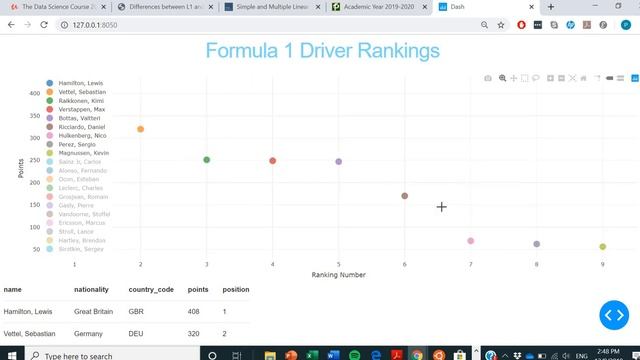Open File Explorer from taskbar
Image resolution: width=640 pixels, height=360 pixels.
(x=270, y=355)
